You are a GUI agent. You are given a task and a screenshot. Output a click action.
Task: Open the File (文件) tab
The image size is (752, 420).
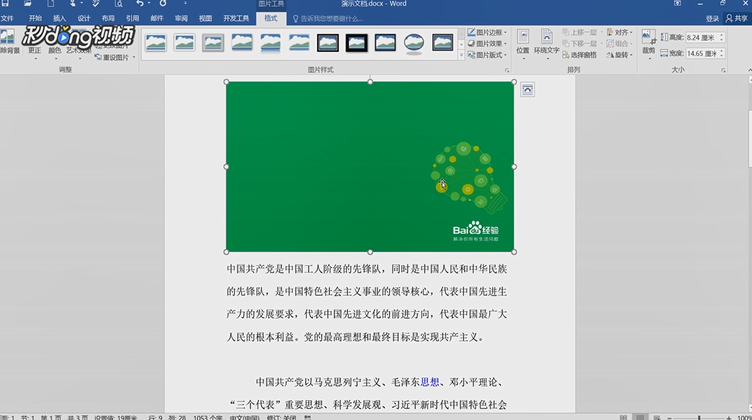7,18
